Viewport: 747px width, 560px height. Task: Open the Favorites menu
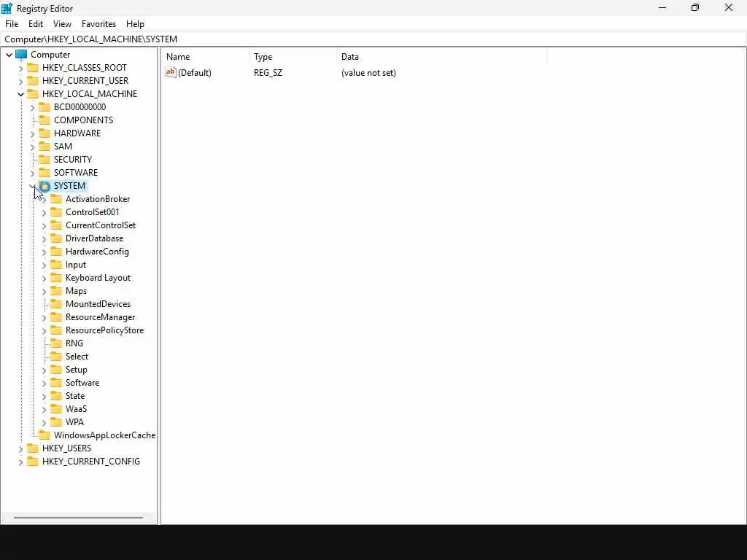98,24
